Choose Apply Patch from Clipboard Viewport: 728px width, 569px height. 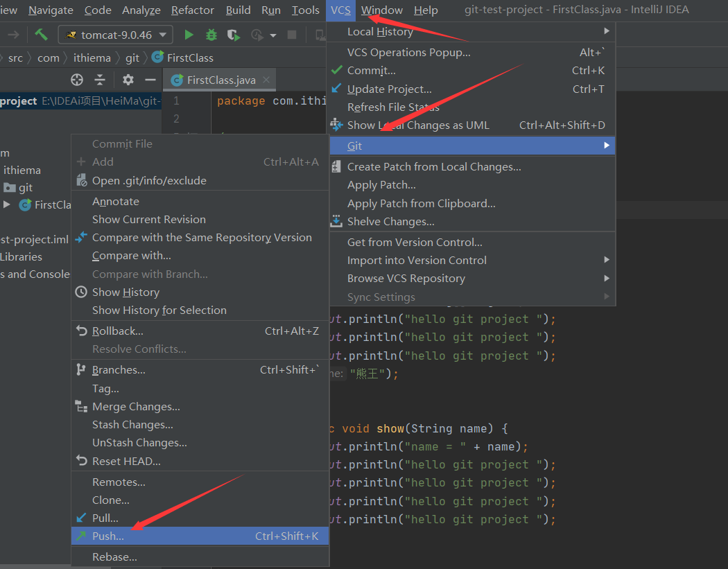pyautogui.click(x=471, y=203)
